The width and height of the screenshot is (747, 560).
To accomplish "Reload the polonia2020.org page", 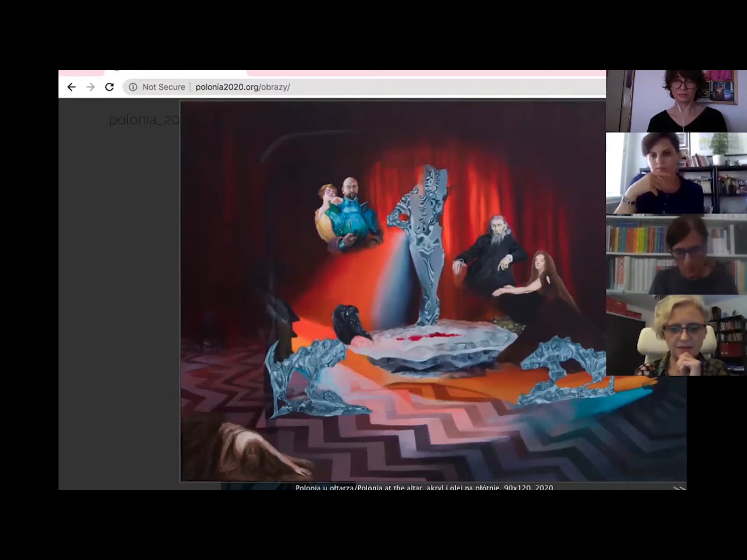I will [x=109, y=87].
